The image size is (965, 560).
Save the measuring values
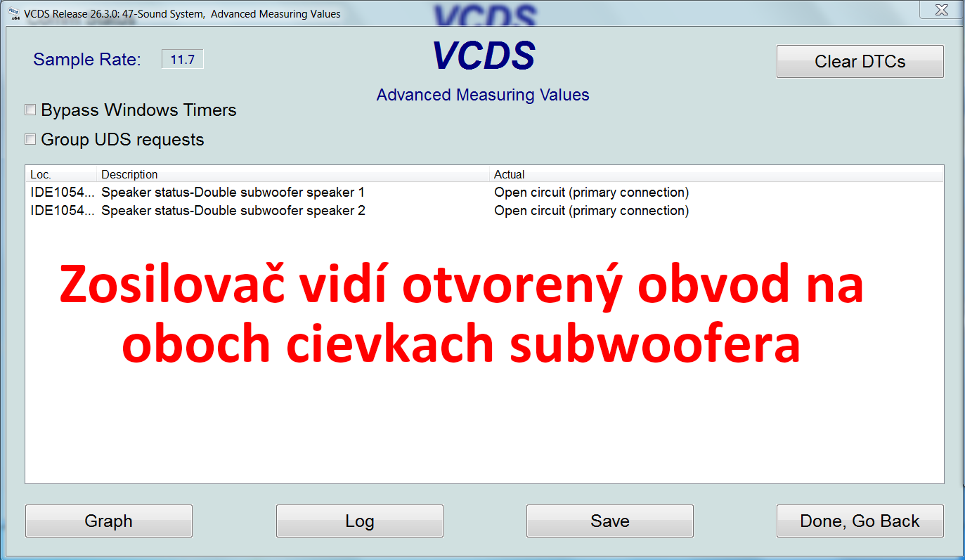click(609, 521)
